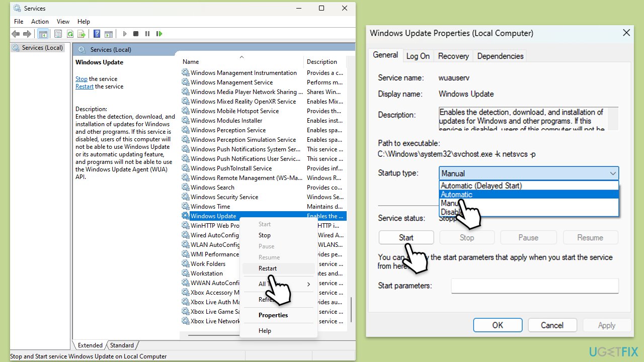This screenshot has width=644, height=362.
Task: Click gear icon of Windows Modules Installer
Action: (x=186, y=121)
